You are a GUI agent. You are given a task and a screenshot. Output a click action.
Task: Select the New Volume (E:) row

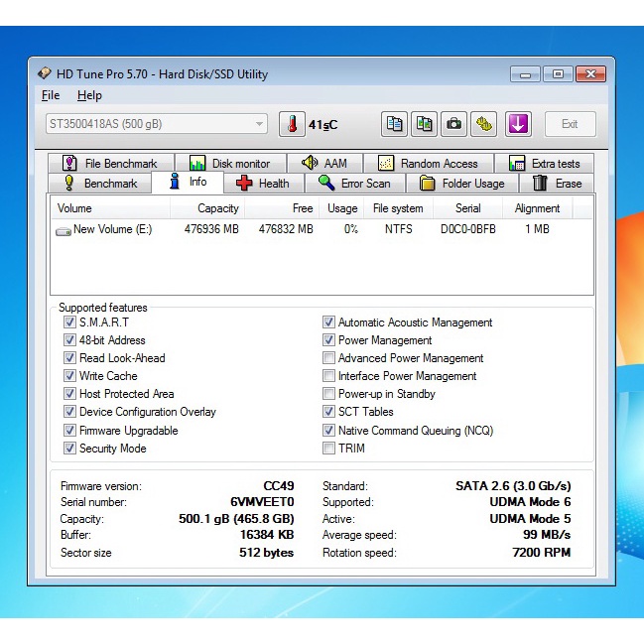tap(111, 229)
